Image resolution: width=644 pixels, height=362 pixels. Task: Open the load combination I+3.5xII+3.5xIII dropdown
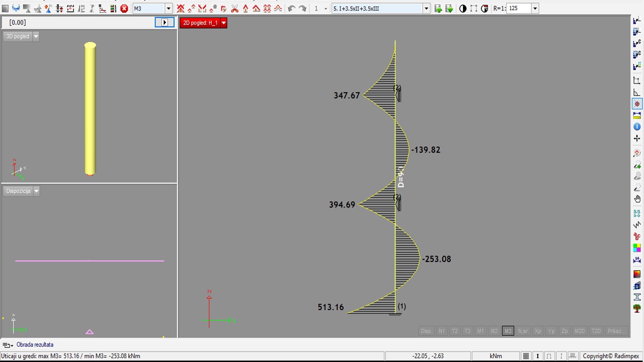(x=426, y=9)
